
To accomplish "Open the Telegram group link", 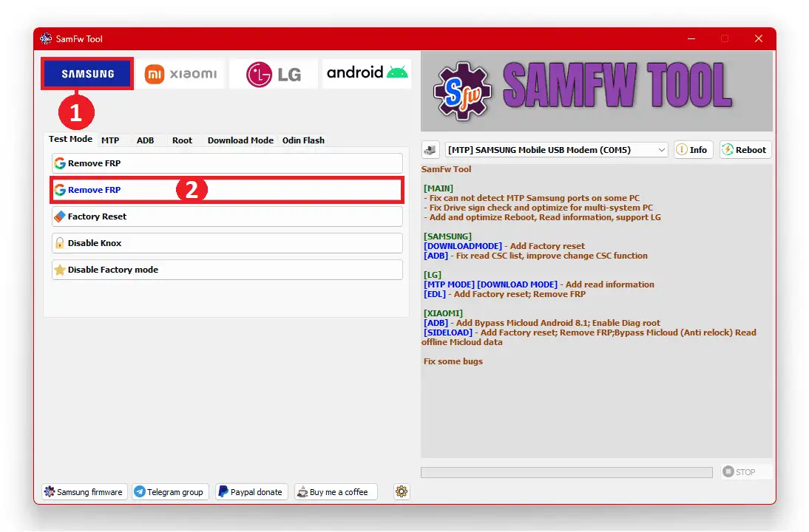I will tap(169, 492).
